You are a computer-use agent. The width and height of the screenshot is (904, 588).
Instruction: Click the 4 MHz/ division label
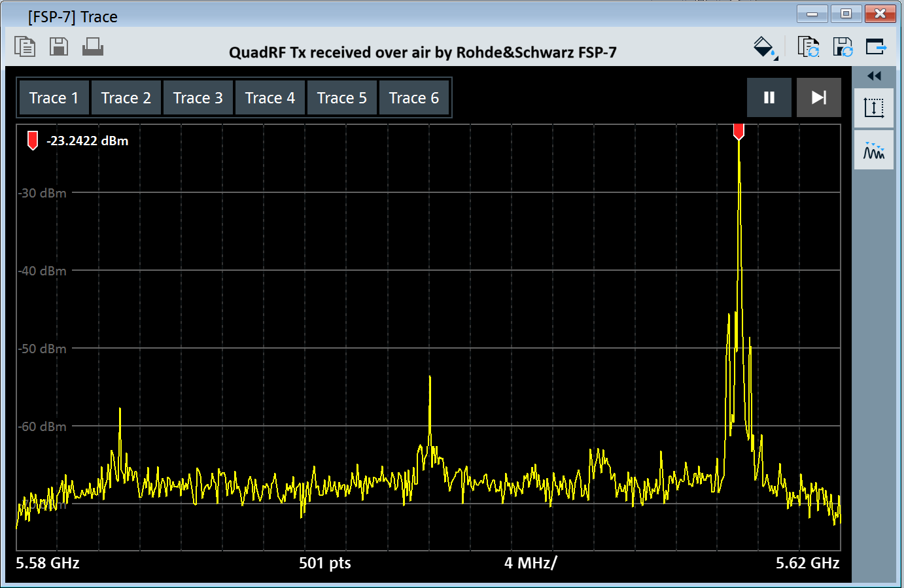[x=530, y=563]
